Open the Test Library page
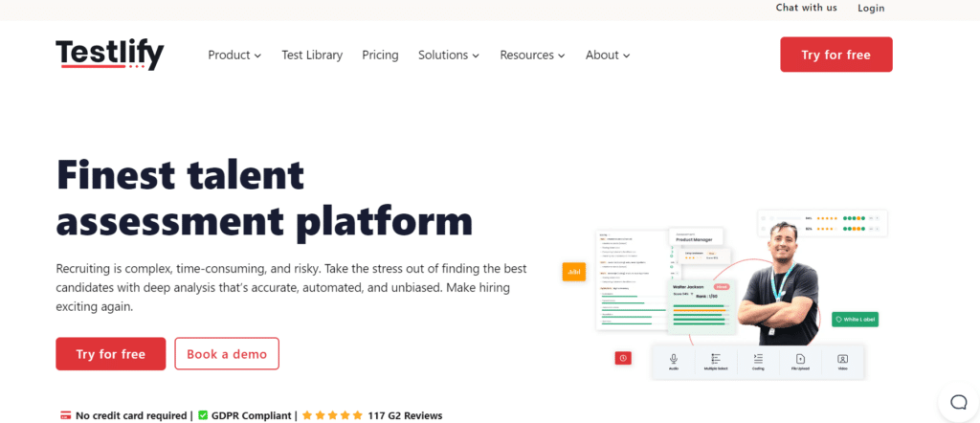The image size is (980, 423). point(312,55)
